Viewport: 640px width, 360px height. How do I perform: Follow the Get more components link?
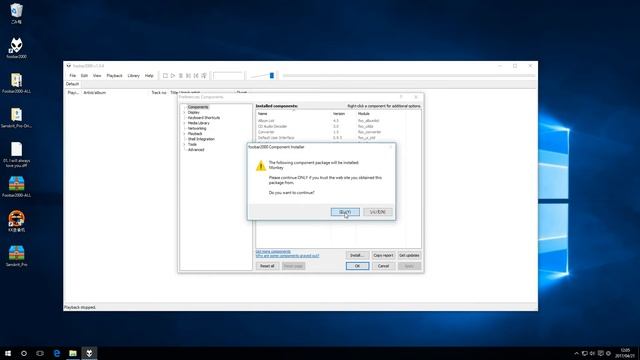[x=273, y=251]
